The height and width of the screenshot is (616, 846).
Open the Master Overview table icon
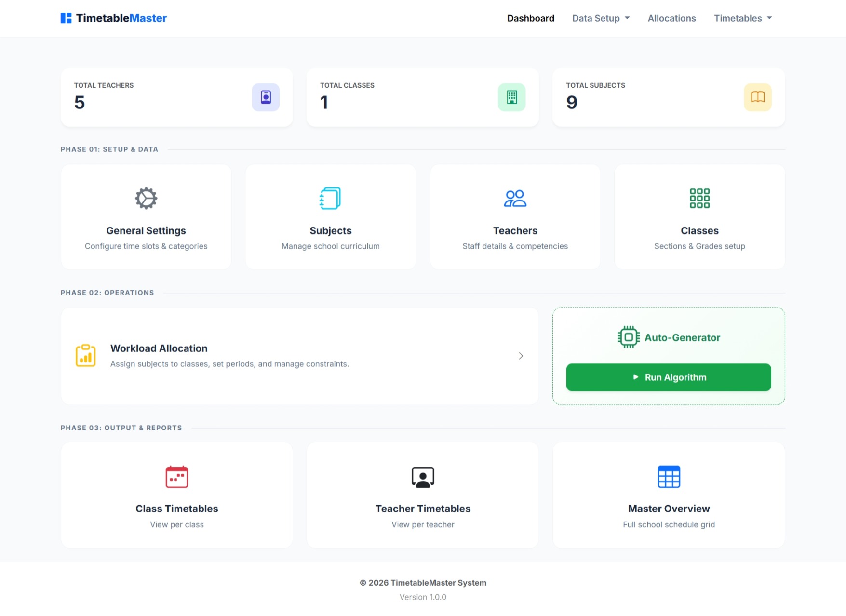pos(669,477)
